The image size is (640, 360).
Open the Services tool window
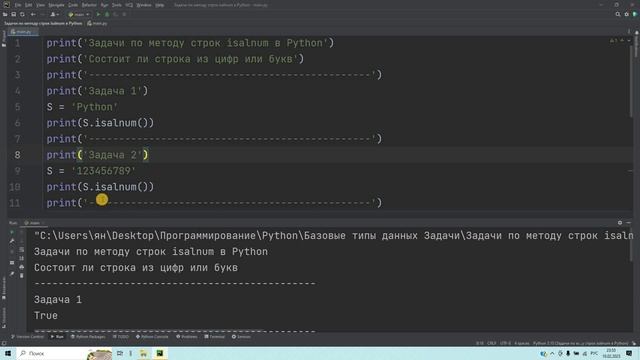241,337
